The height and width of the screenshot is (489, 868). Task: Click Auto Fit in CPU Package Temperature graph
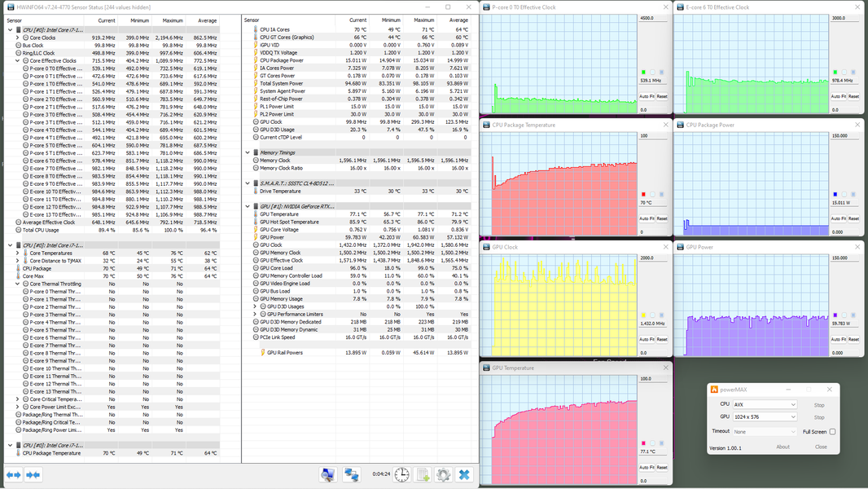[x=647, y=218]
